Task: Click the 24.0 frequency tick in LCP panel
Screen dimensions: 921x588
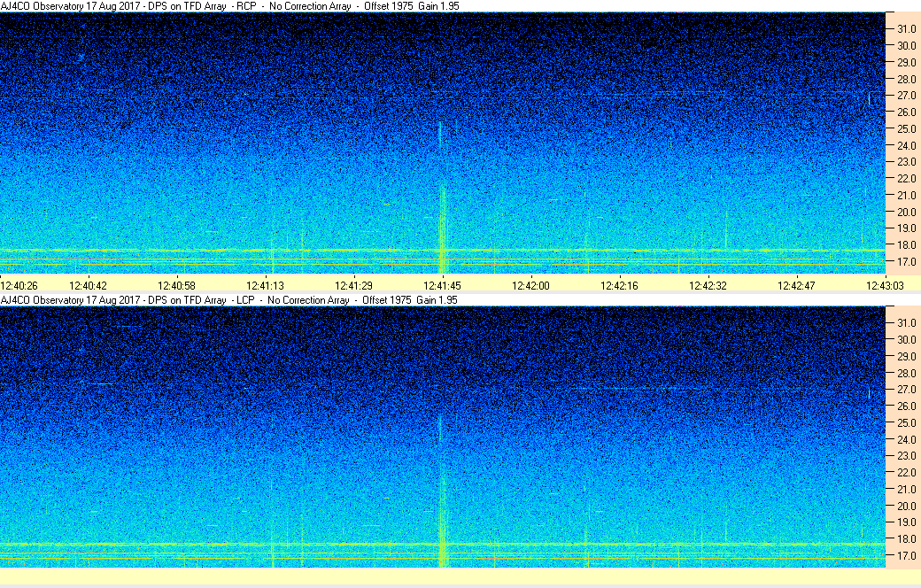Action: pyautogui.click(x=907, y=440)
